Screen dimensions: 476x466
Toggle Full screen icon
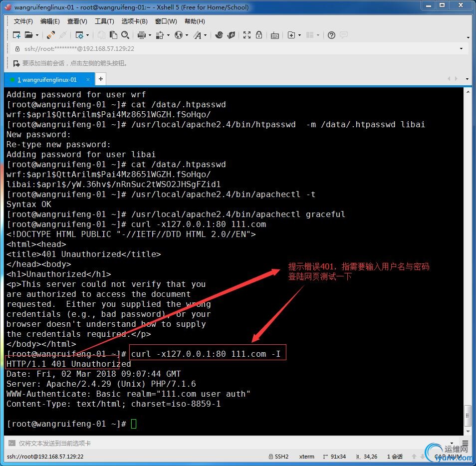[247, 35]
